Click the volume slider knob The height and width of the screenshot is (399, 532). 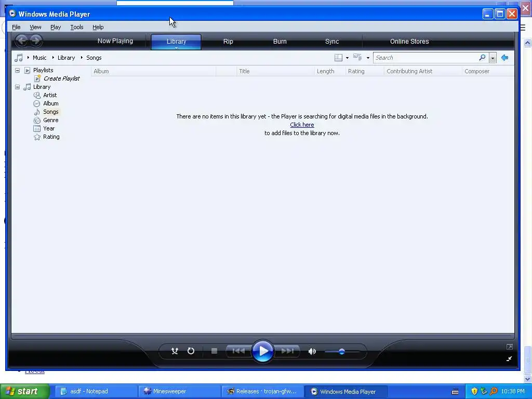pyautogui.click(x=342, y=352)
